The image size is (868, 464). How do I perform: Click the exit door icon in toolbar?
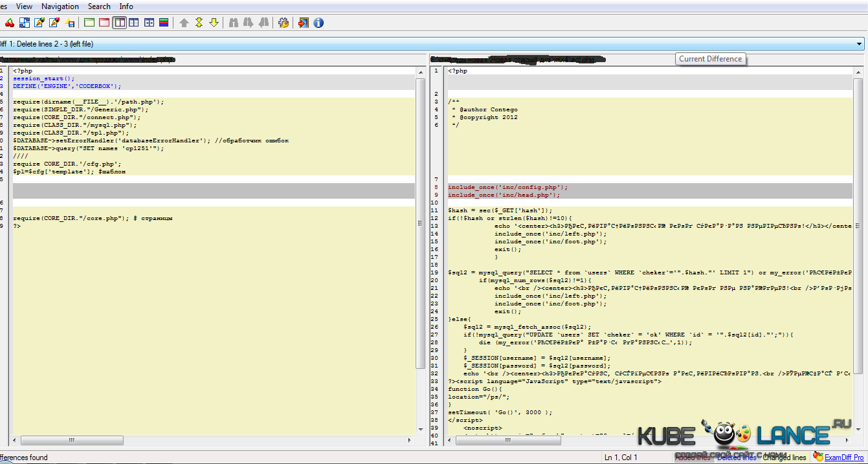coord(304,23)
